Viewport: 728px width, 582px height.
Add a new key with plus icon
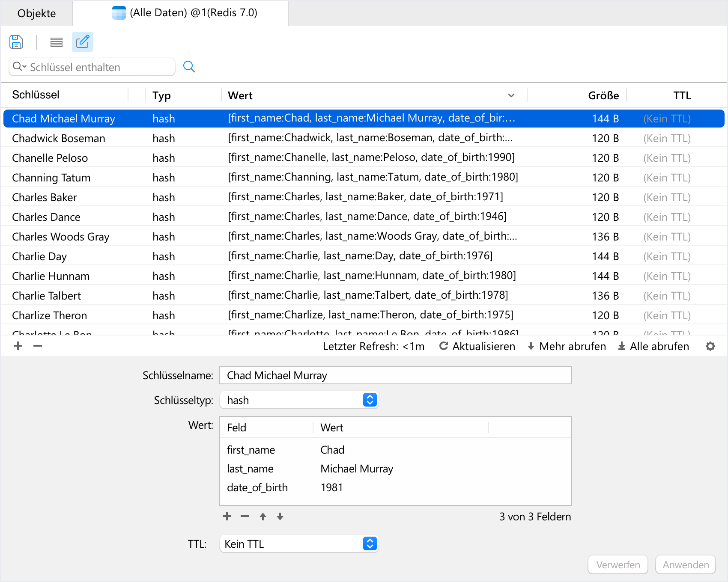click(x=18, y=346)
